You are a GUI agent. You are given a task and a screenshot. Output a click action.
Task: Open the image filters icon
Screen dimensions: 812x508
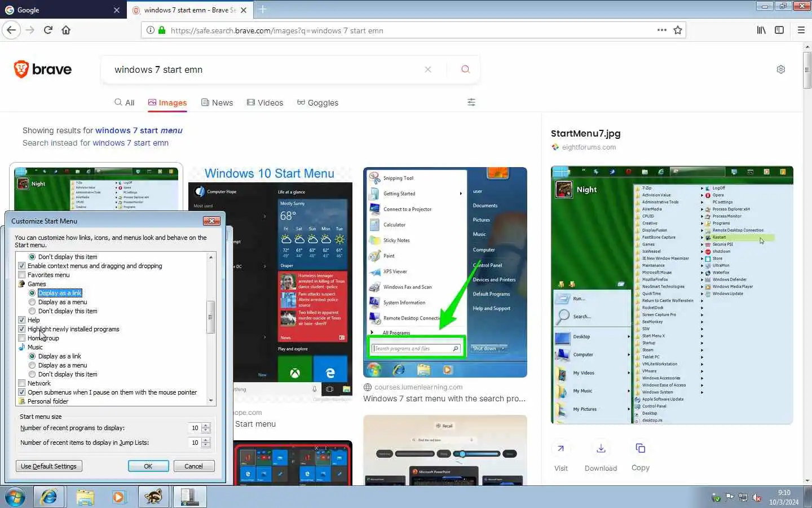471,102
